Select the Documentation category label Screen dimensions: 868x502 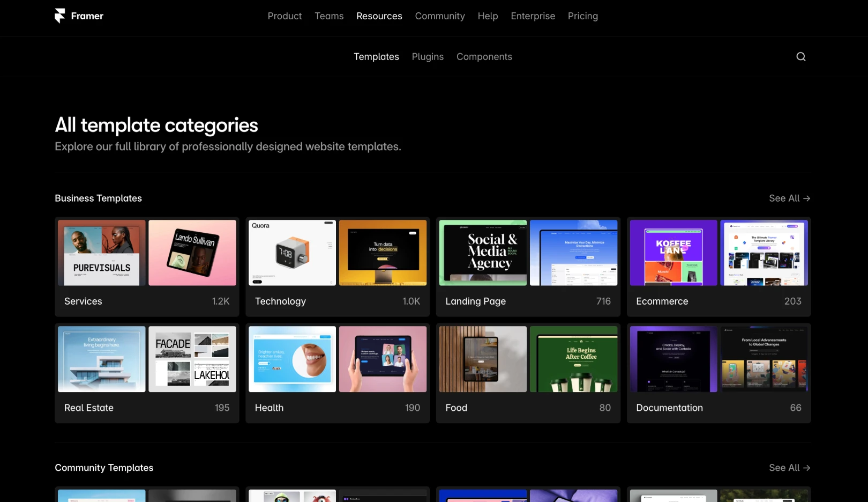pyautogui.click(x=670, y=408)
